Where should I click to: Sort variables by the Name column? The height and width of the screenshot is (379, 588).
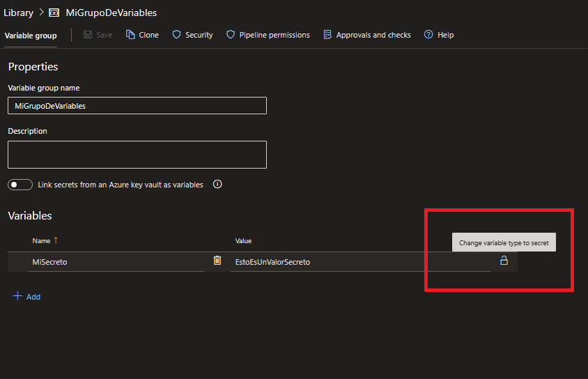[42, 240]
